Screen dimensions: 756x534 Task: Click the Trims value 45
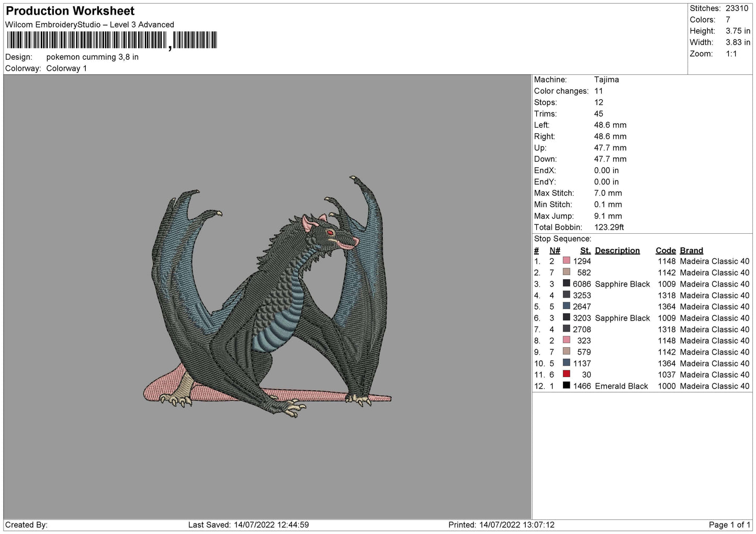coord(599,113)
